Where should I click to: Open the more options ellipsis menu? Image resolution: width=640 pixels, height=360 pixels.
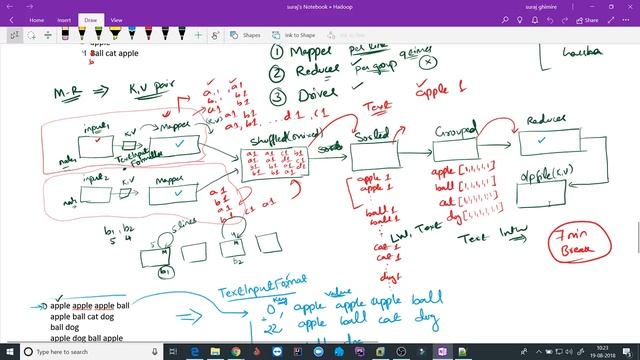coord(626,20)
